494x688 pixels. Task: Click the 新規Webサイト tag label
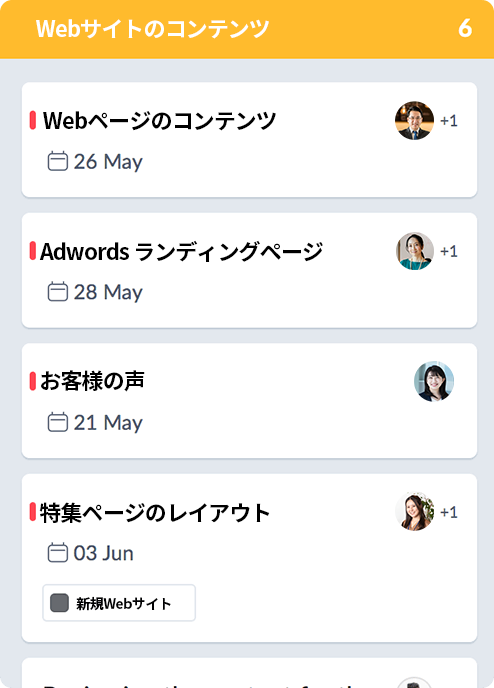pos(124,603)
